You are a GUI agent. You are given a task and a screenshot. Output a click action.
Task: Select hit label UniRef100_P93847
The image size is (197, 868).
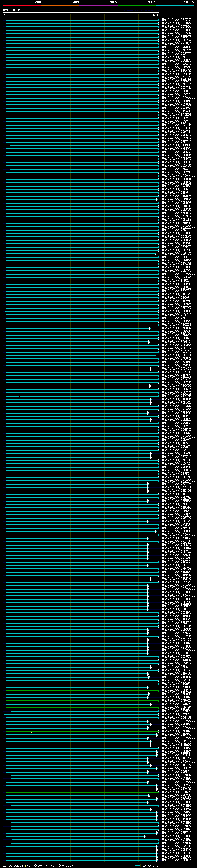(x=177, y=64)
